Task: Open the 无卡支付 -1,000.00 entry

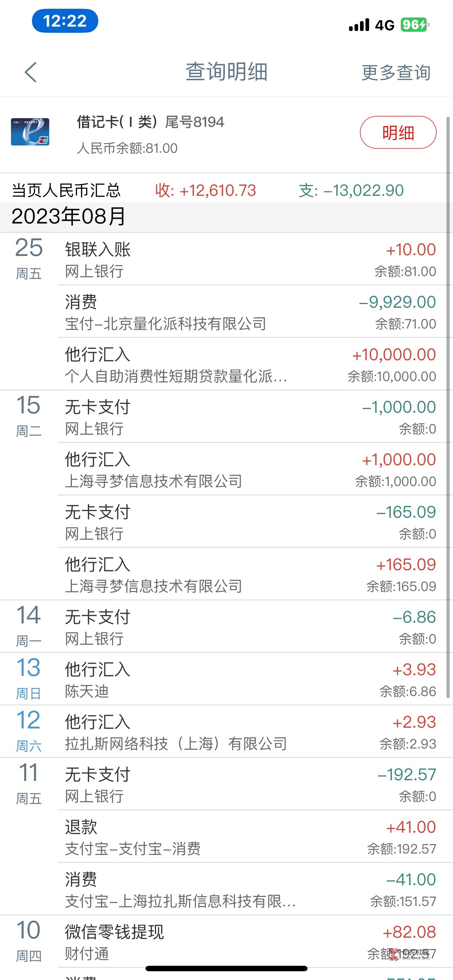Action: coord(251,417)
